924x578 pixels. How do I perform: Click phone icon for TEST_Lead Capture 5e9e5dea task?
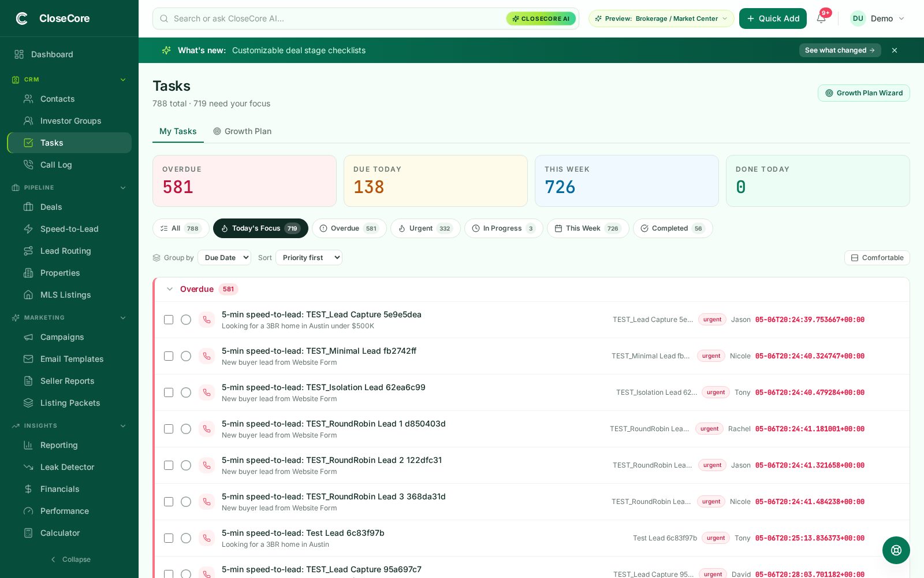(207, 320)
